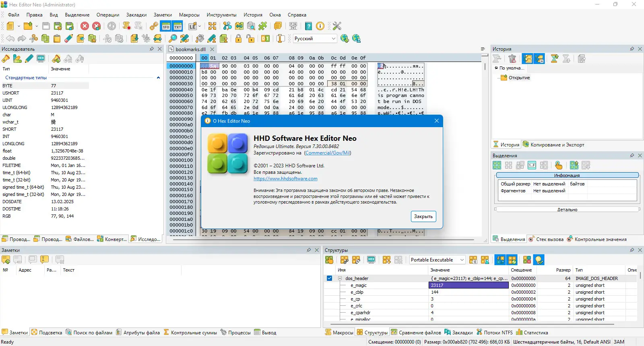Click the HEX monitor icon in Структуры toolbar
The image size is (644, 346).
coord(372,260)
